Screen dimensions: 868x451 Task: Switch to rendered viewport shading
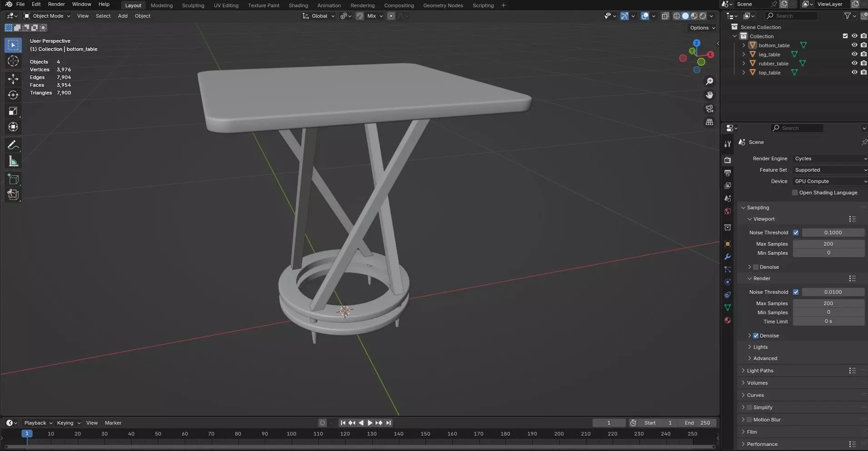click(703, 16)
